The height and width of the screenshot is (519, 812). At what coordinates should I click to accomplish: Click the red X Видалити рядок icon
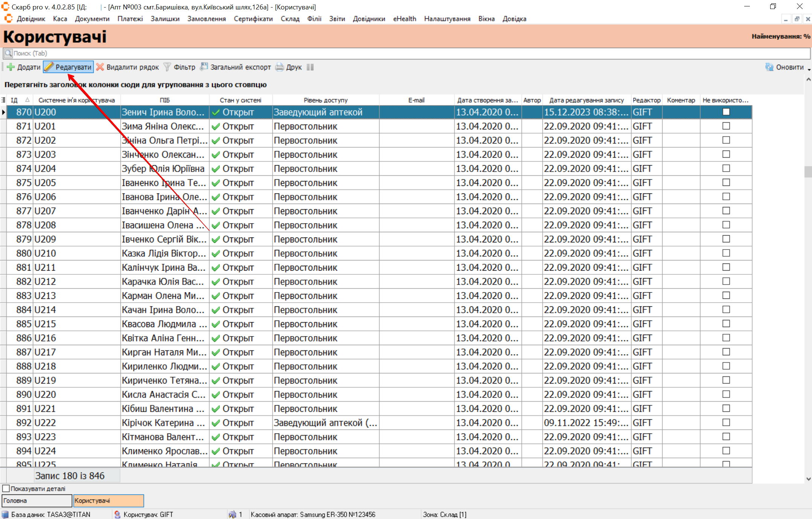[100, 67]
